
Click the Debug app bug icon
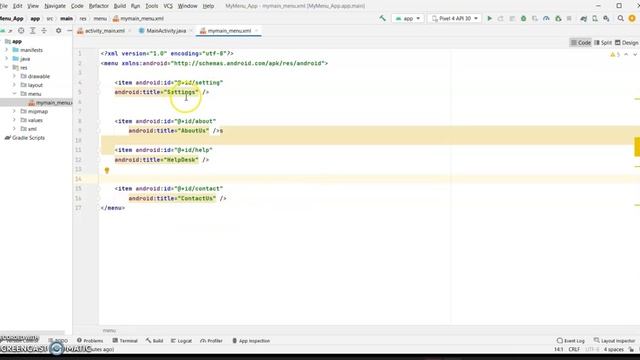[x=523, y=18]
